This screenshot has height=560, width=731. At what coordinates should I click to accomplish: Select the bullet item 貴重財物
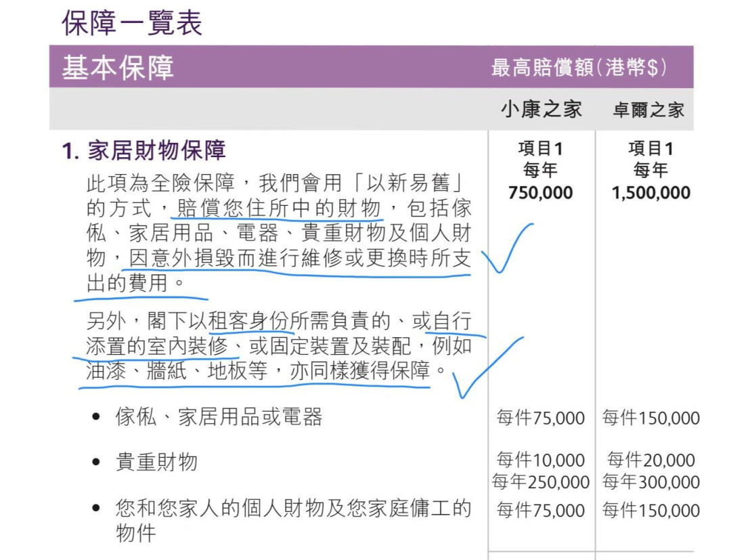(x=156, y=462)
